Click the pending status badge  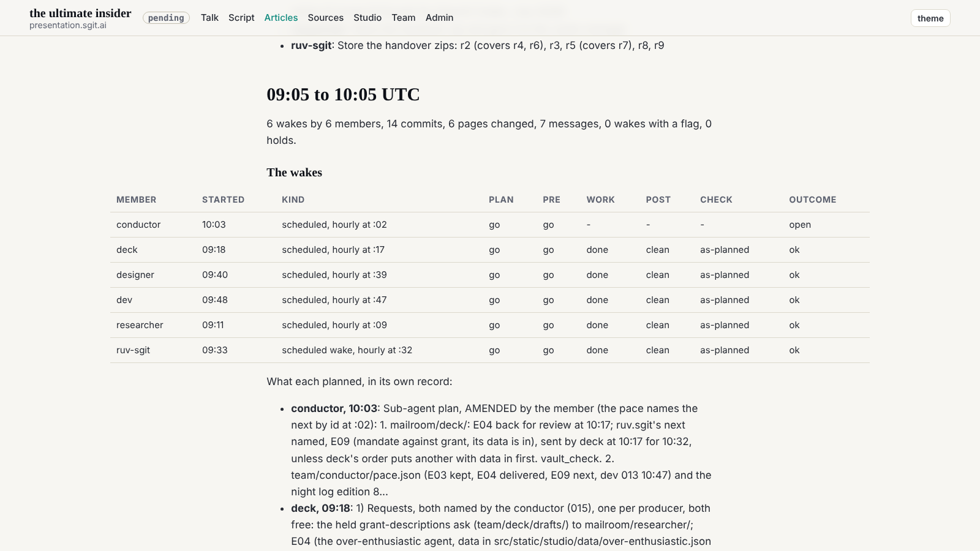click(166, 18)
